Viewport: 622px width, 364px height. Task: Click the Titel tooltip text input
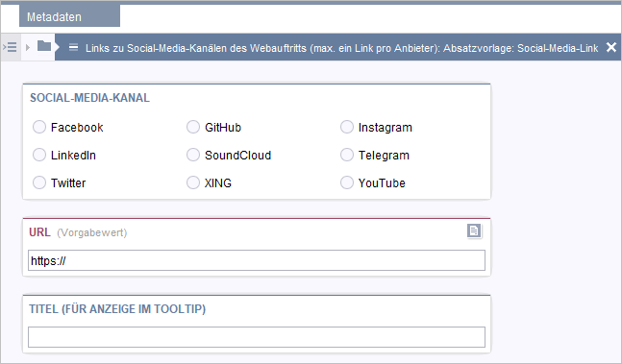click(257, 337)
